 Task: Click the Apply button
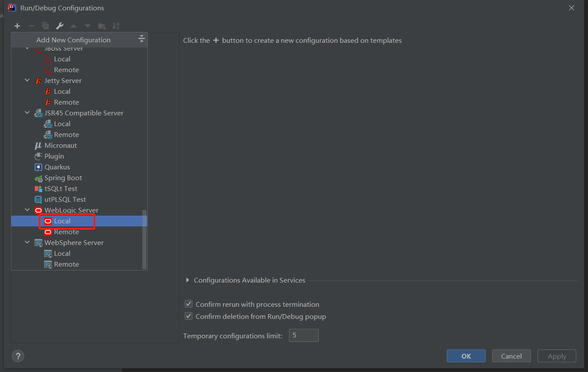pyautogui.click(x=557, y=356)
